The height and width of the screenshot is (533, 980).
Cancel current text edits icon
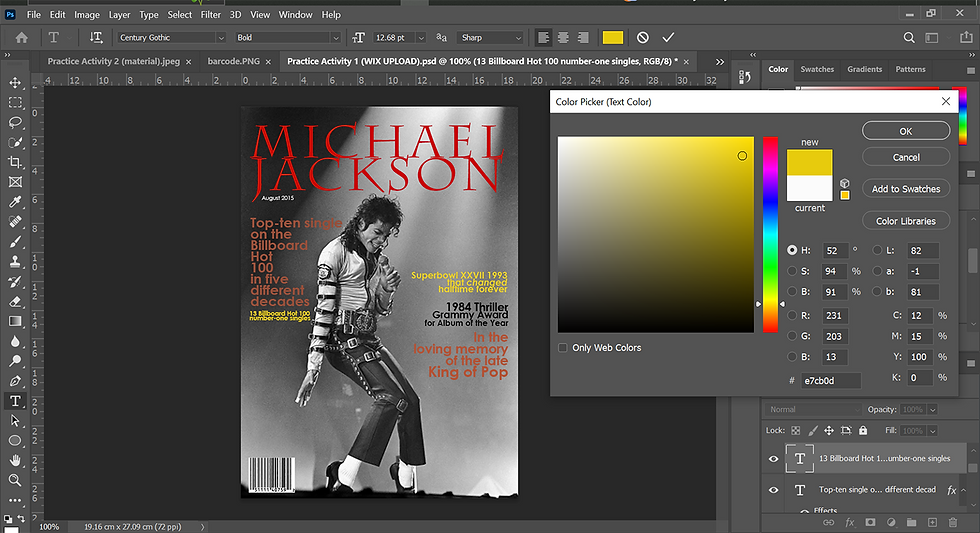(x=643, y=37)
